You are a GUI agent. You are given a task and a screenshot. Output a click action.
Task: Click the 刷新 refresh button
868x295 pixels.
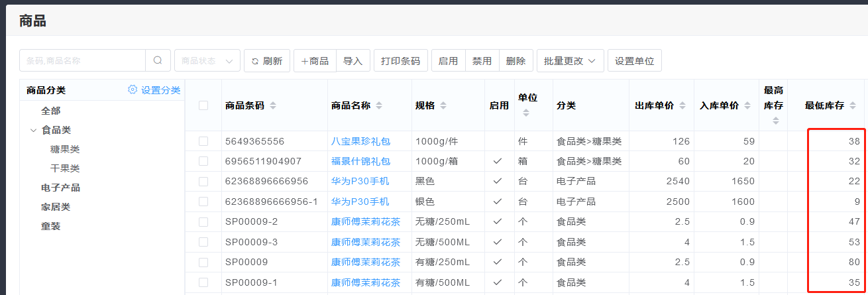click(x=266, y=60)
